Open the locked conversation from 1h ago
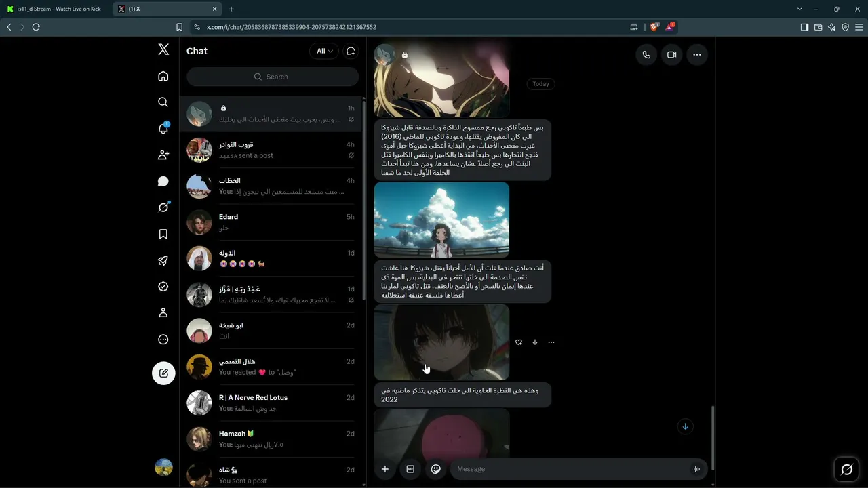The image size is (868, 488). (x=272, y=114)
